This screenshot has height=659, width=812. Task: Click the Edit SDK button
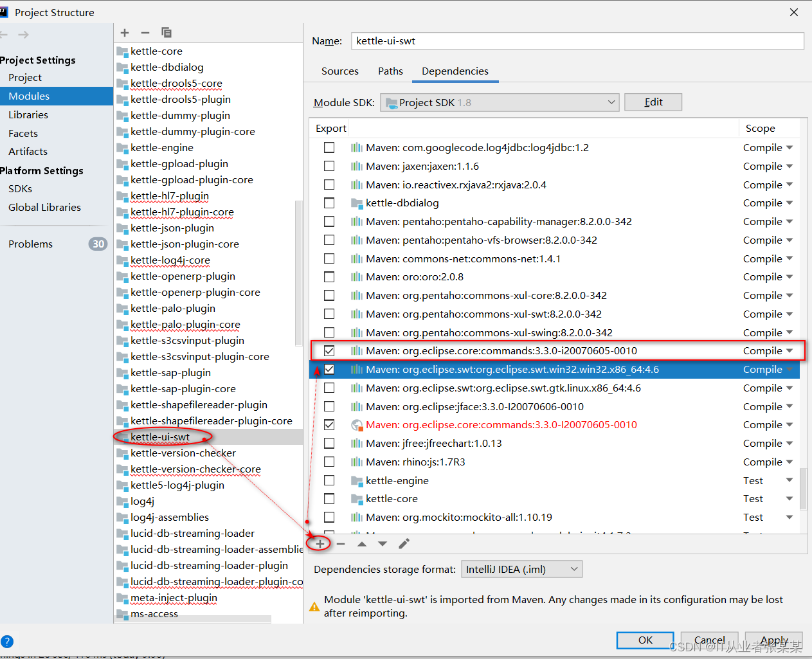[x=653, y=102]
